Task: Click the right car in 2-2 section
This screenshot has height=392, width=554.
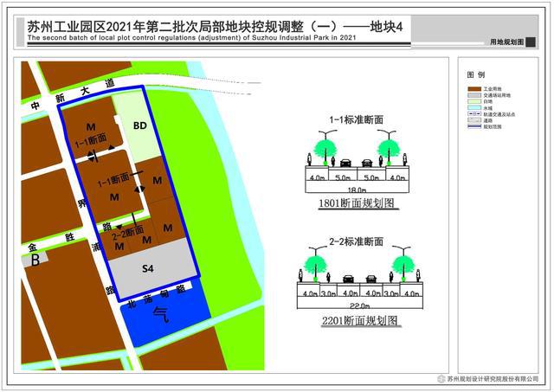Action: pyautogui.click(x=371, y=279)
